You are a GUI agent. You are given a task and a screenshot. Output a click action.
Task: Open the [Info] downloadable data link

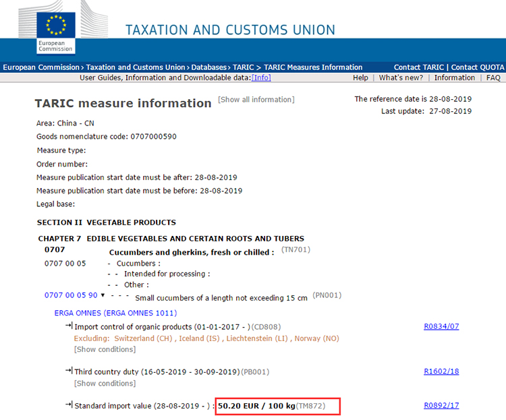tap(261, 78)
